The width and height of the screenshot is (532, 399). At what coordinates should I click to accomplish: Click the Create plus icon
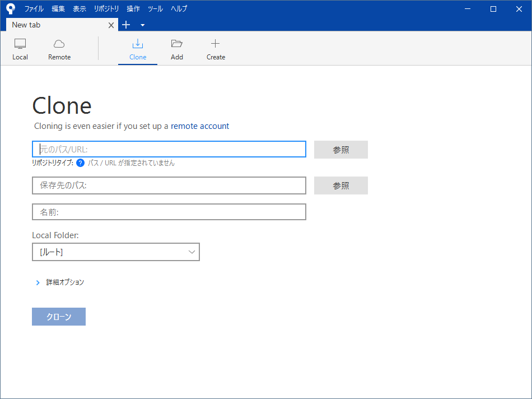tap(216, 44)
